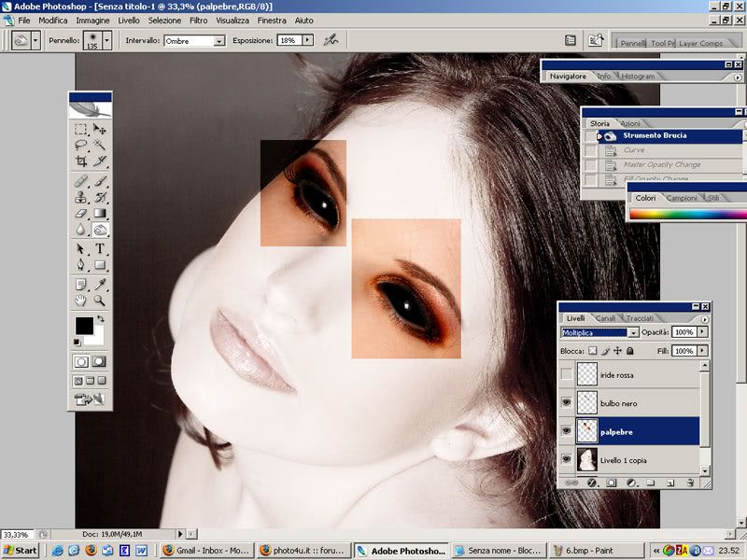
Task: Delete layer using the trash icon
Action: 690,483
